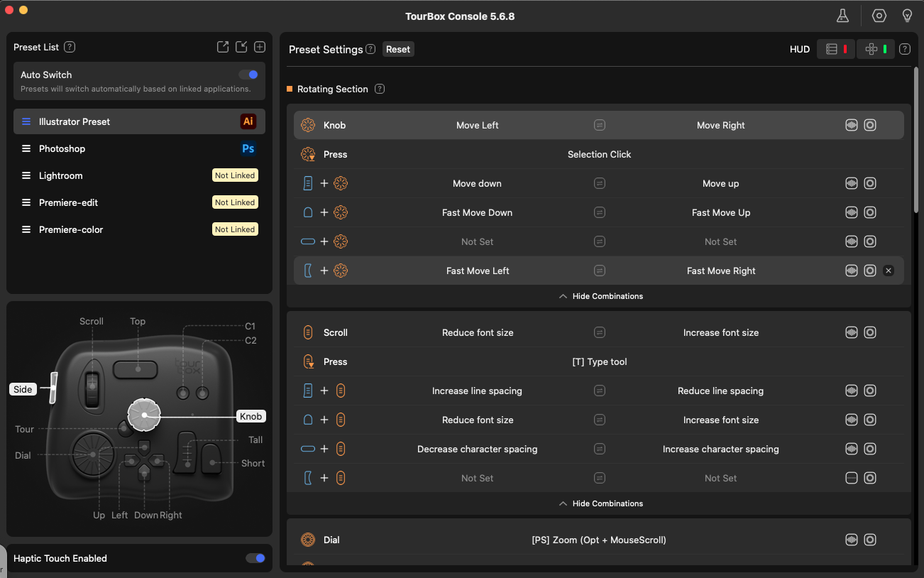Click the Knob on the device diagram
The width and height of the screenshot is (924, 578).
point(144,415)
